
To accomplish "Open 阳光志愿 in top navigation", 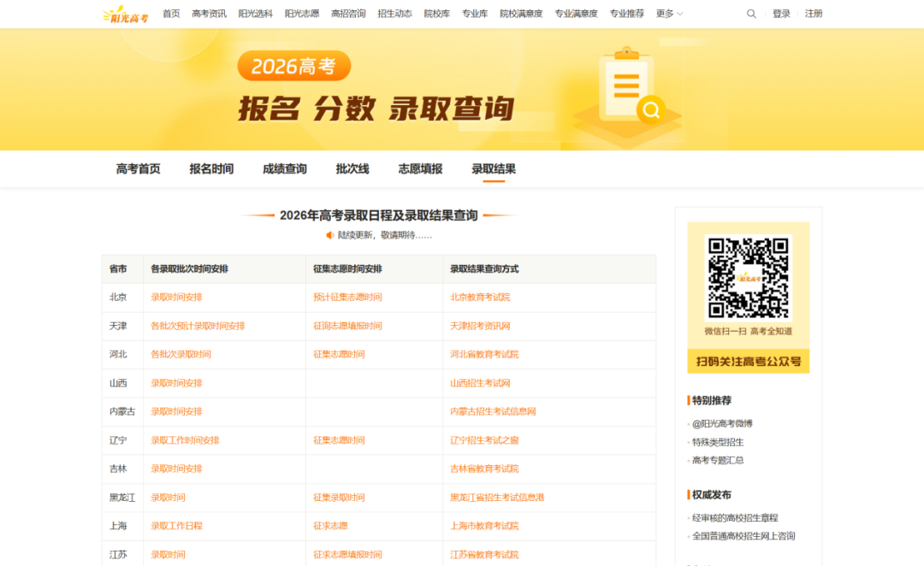I will click(302, 14).
